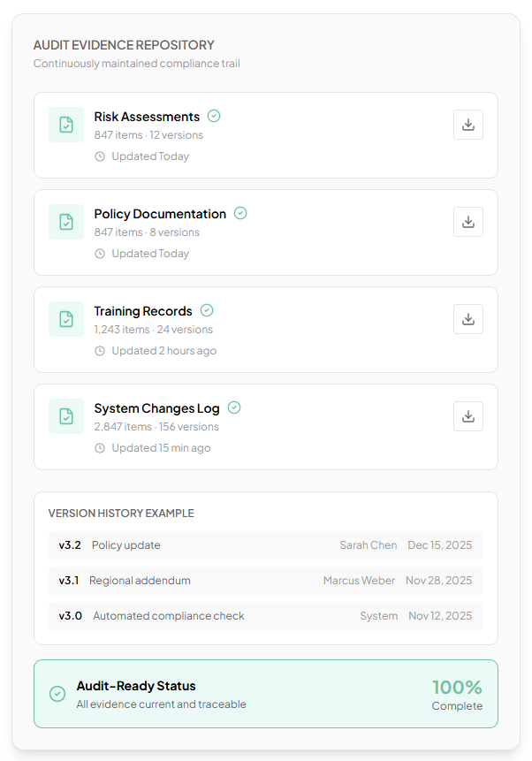Click the Risk Assessments document icon
The image size is (532, 761).
click(x=66, y=125)
